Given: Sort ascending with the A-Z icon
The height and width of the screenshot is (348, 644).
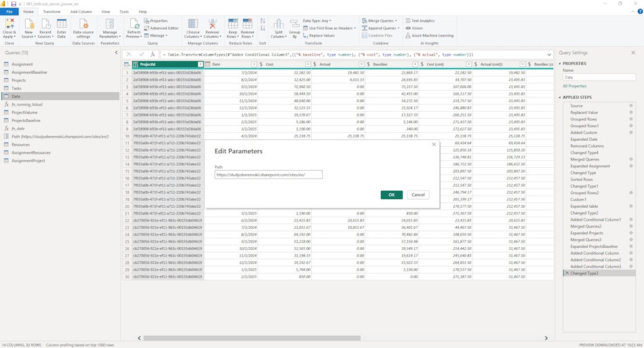Looking at the screenshot, I should tap(263, 20).
